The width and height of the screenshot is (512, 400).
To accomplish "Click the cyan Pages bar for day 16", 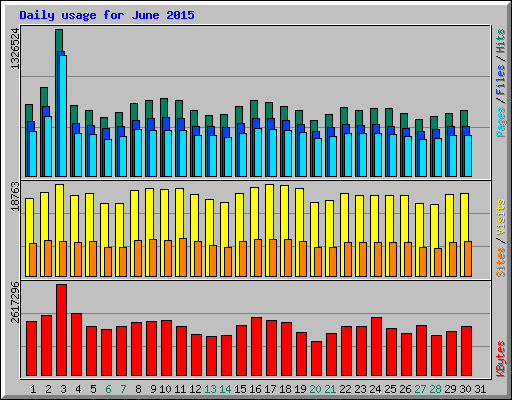I will click(258, 152).
